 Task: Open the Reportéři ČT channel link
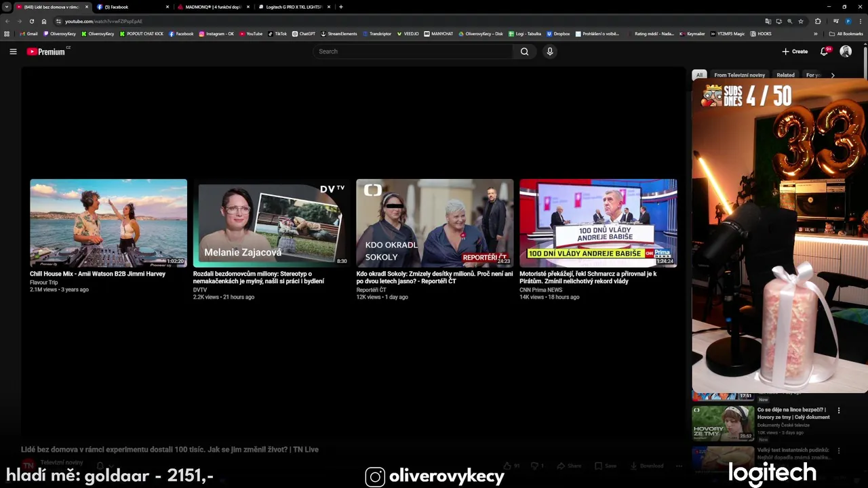coord(372,289)
